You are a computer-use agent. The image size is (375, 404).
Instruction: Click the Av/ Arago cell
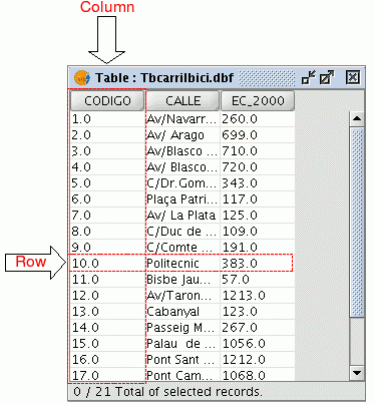[x=183, y=135]
